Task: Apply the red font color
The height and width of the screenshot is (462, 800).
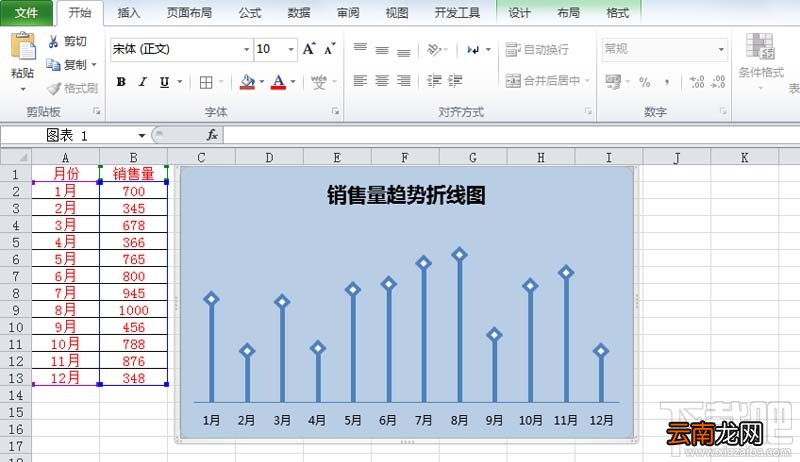Action: (279, 82)
